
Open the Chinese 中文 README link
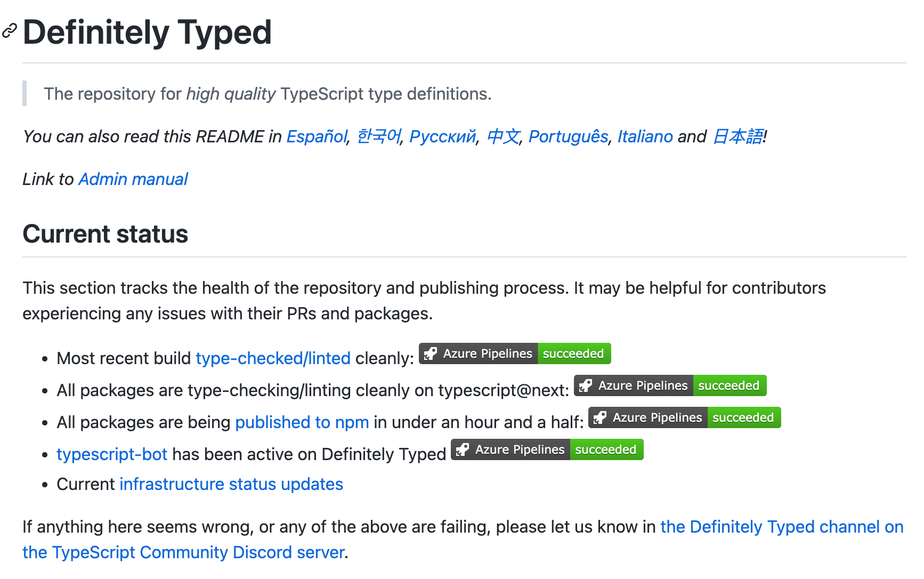[503, 136]
